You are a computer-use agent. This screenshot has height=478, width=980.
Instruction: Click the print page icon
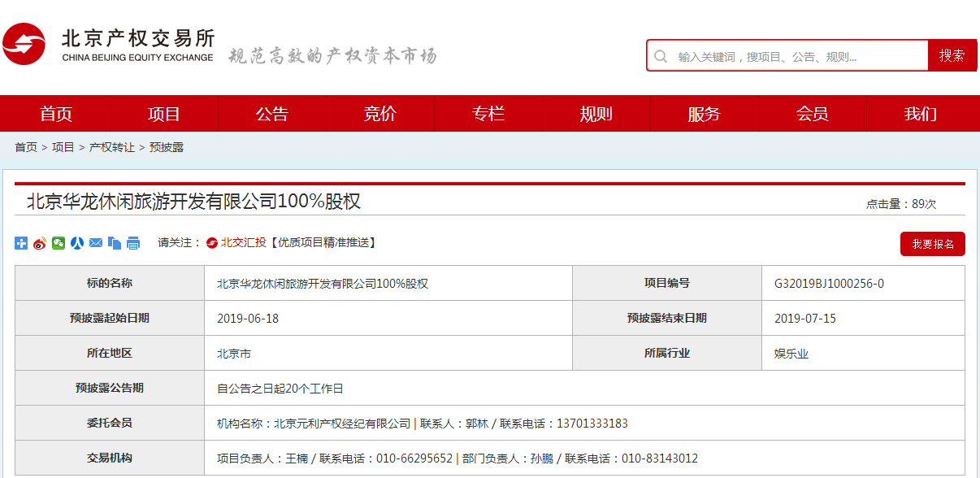tap(133, 243)
